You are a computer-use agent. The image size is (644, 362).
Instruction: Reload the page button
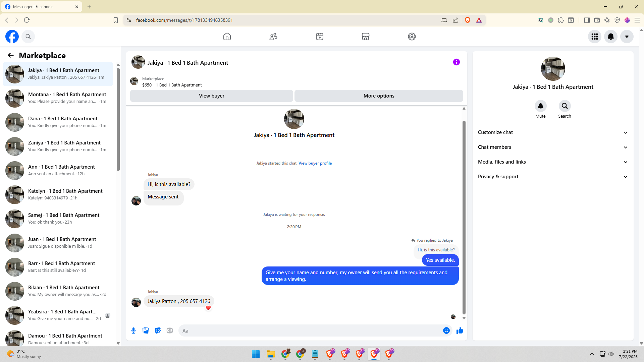[x=27, y=20]
